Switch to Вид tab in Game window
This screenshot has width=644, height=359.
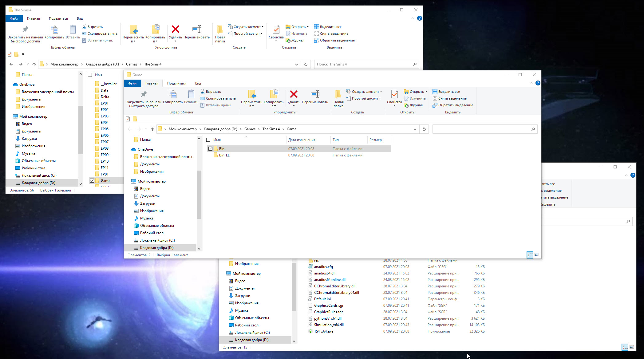[198, 83]
